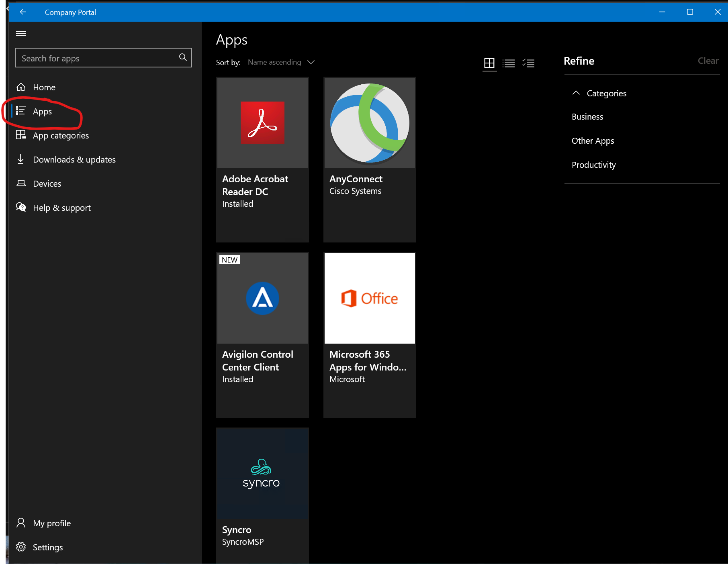Screen dimensions: 728x564
Task: Open the Syncro app tile
Action: pos(262,496)
